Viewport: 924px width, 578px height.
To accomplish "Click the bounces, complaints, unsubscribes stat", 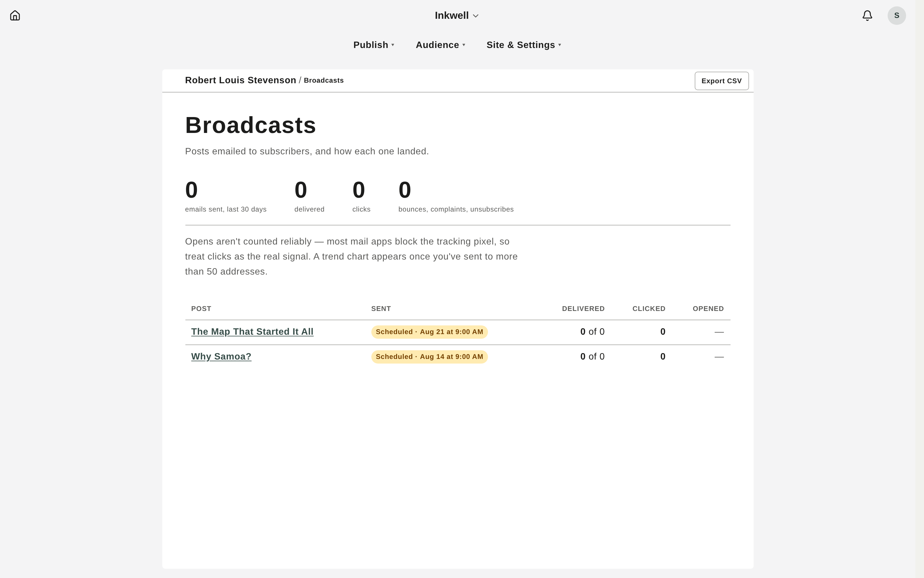I will tap(456, 196).
